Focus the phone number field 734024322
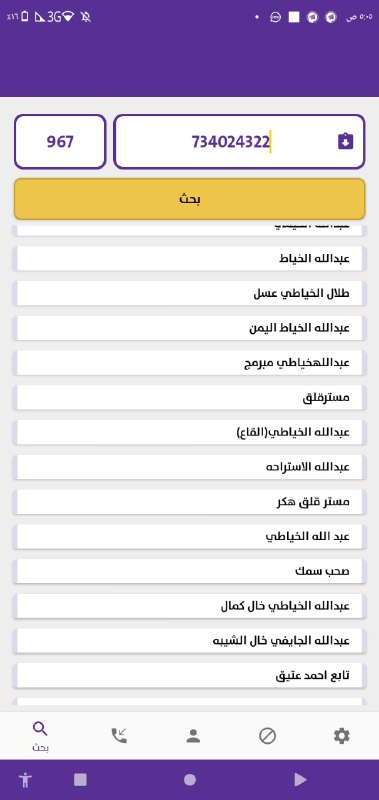The width and height of the screenshot is (379, 800). point(239,141)
